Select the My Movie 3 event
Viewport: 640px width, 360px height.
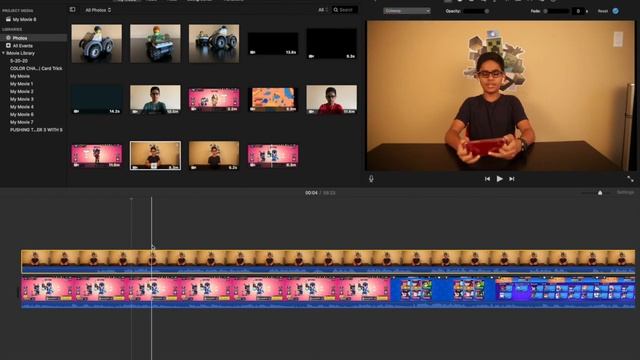coord(22,99)
